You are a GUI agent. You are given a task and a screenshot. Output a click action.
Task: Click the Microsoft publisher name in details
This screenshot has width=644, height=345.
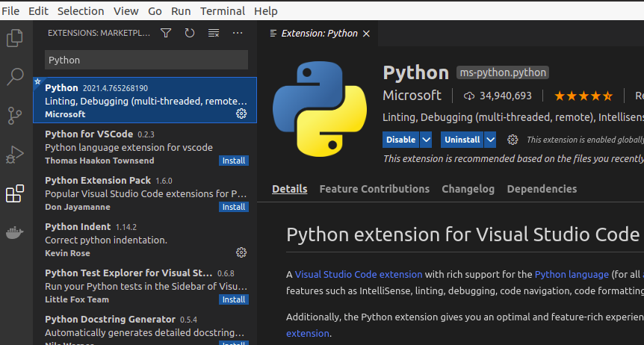pos(412,96)
